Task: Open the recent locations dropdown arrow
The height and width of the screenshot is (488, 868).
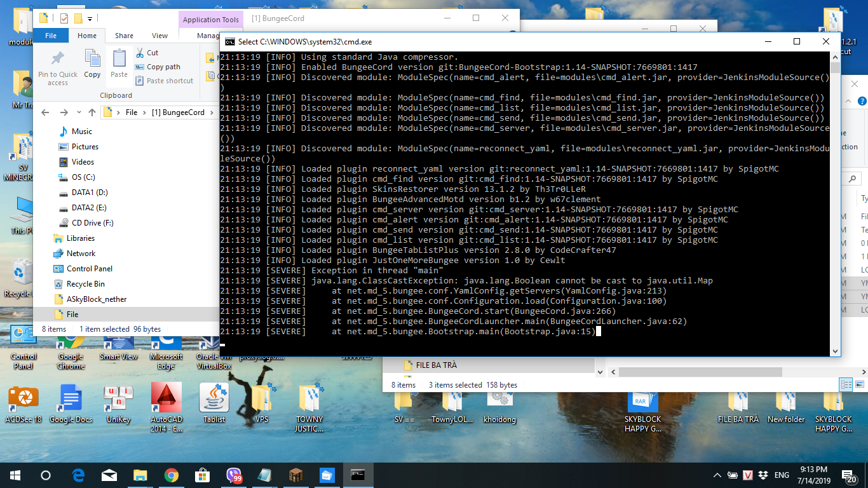Action: coord(78,112)
